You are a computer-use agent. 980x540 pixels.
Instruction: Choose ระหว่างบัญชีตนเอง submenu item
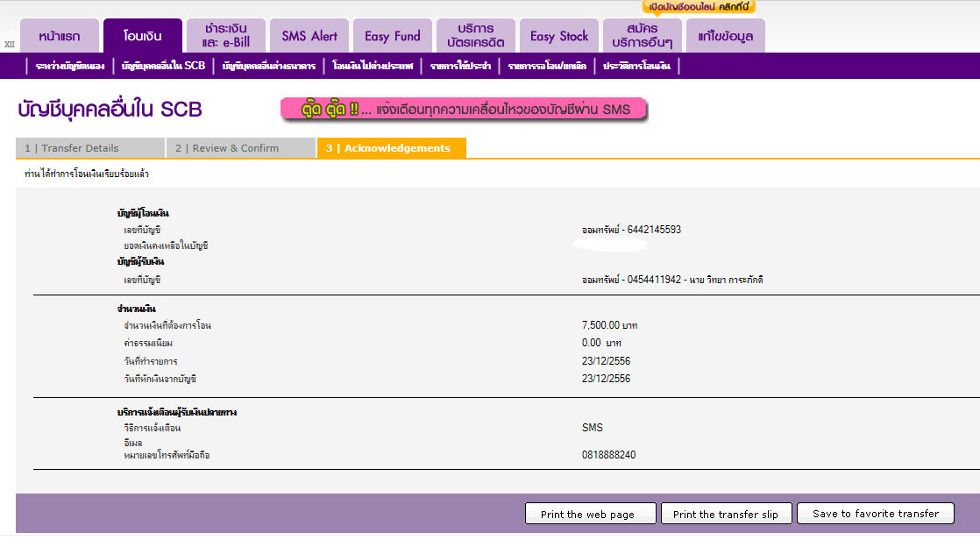click(x=70, y=67)
